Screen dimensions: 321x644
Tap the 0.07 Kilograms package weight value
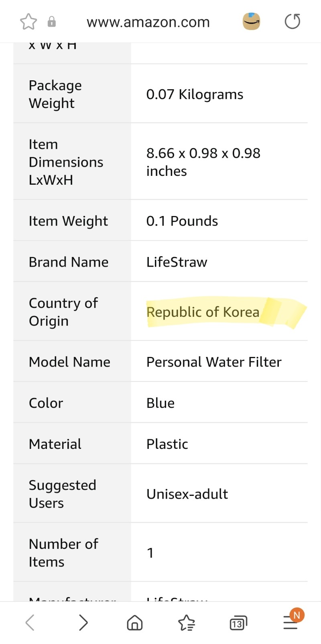click(195, 94)
